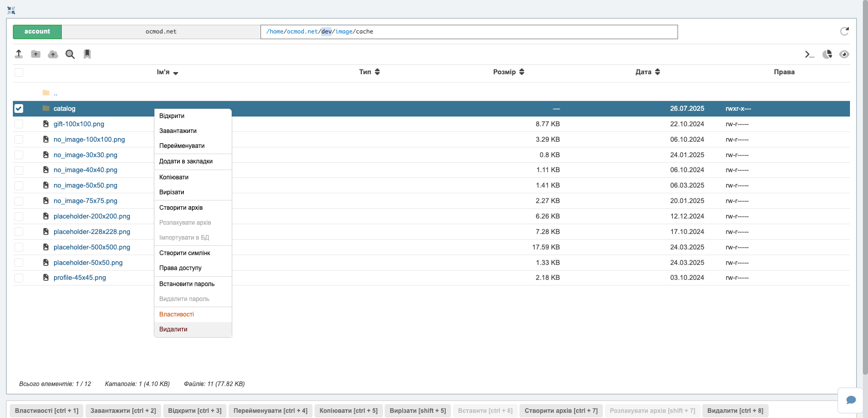The height and width of the screenshot is (418, 868).
Task: Open placeholder-500x500.png file link
Action: (92, 247)
